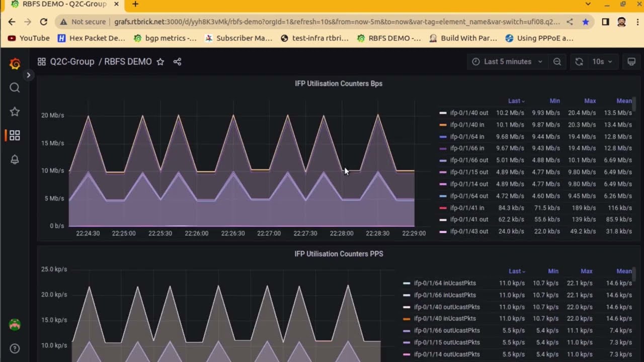Share the dashboard using the share icon
This screenshot has width=644, height=362.
click(x=177, y=62)
